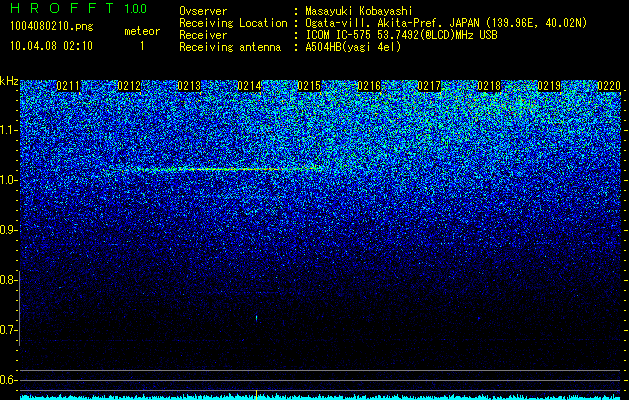Click the 1.1 kHz axis label
This screenshot has height=400, width=629.
[x=7, y=130]
